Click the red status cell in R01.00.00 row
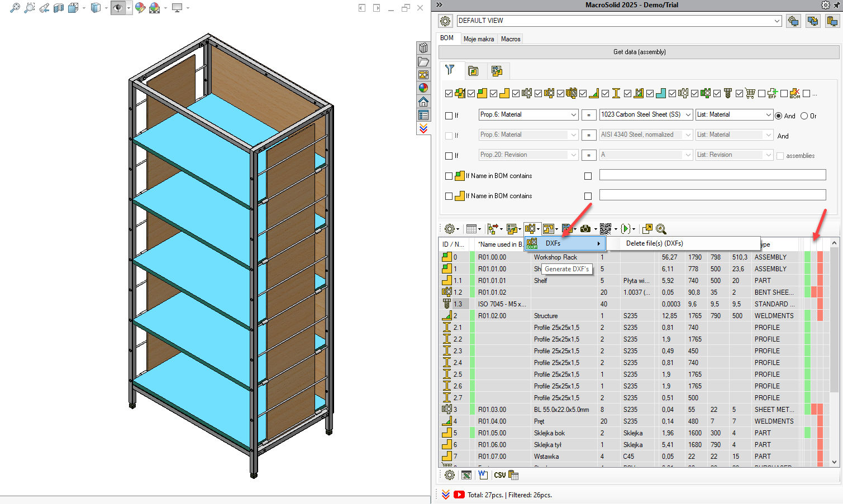The width and height of the screenshot is (843, 504). (820, 257)
